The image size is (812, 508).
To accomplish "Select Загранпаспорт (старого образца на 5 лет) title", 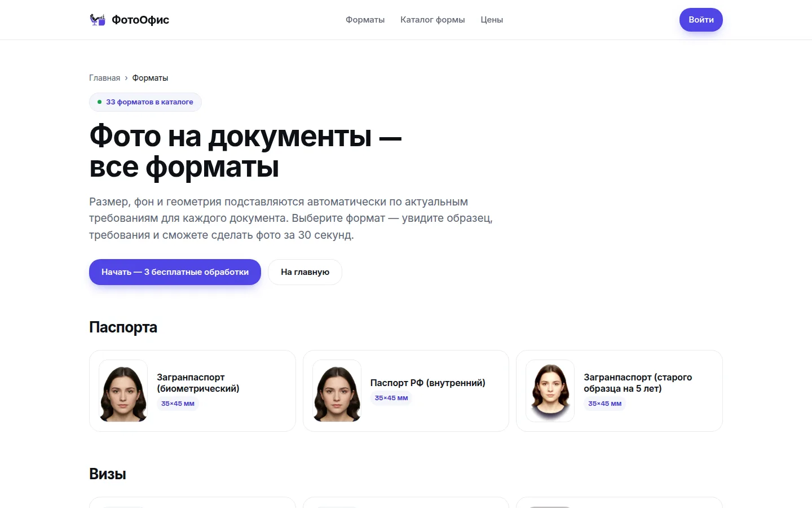I will pos(638,383).
